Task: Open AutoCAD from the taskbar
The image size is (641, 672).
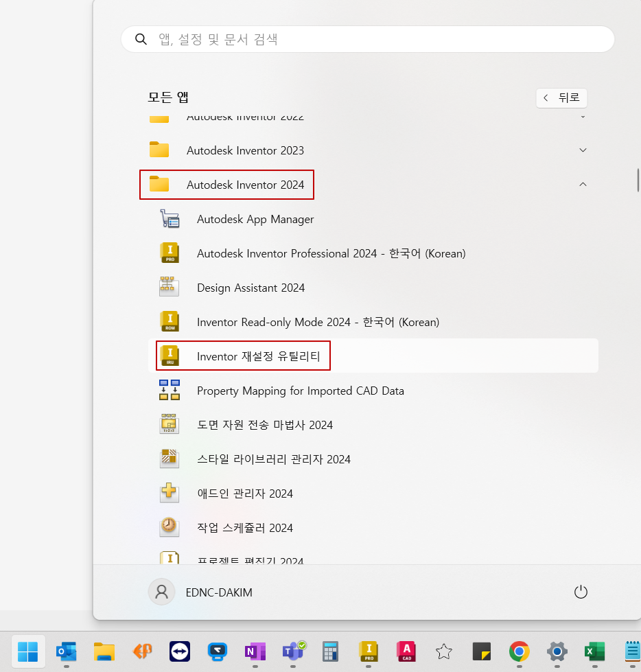Action: 406,651
